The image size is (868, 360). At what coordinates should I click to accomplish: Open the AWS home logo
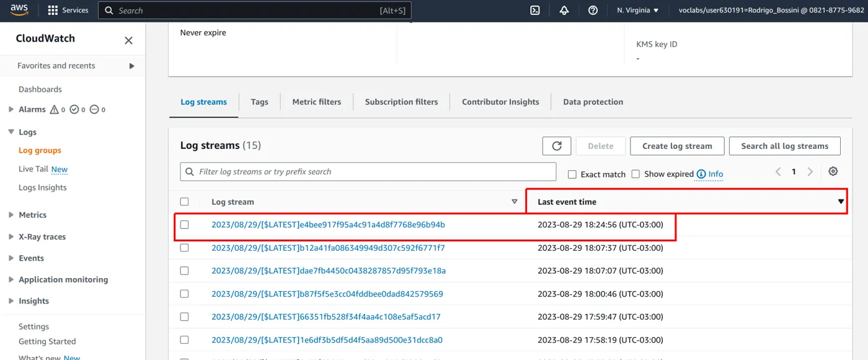point(19,10)
